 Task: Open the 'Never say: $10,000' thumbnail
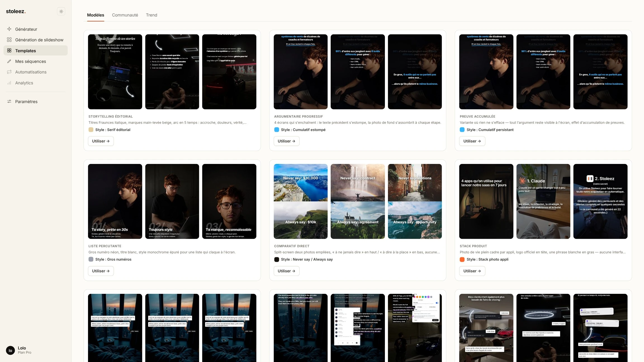tap(300, 201)
